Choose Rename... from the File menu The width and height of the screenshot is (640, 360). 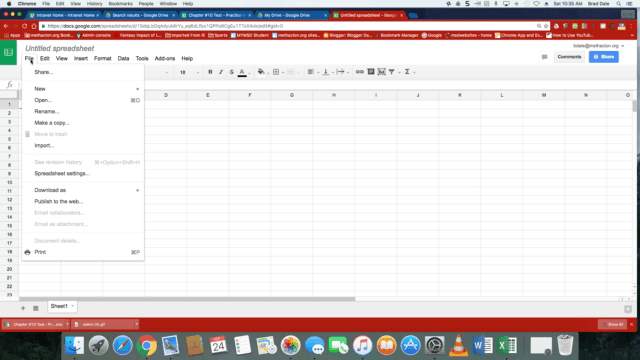83,111
